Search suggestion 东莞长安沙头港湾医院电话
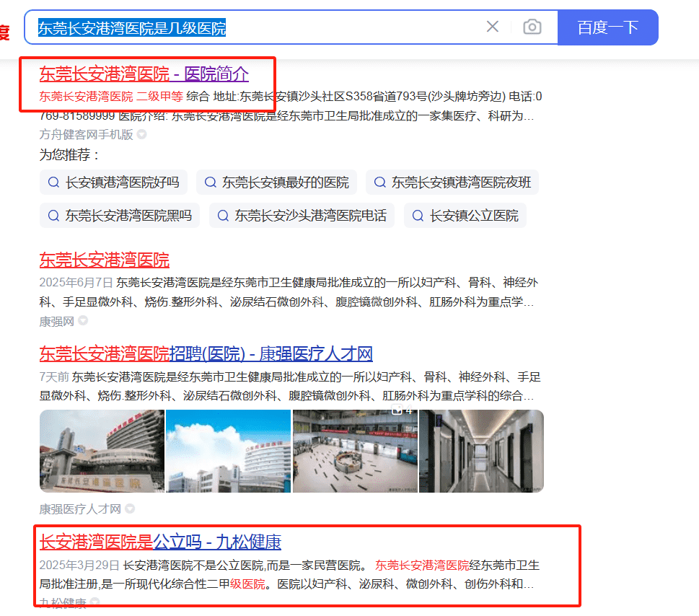The image size is (699, 616). click(x=302, y=216)
